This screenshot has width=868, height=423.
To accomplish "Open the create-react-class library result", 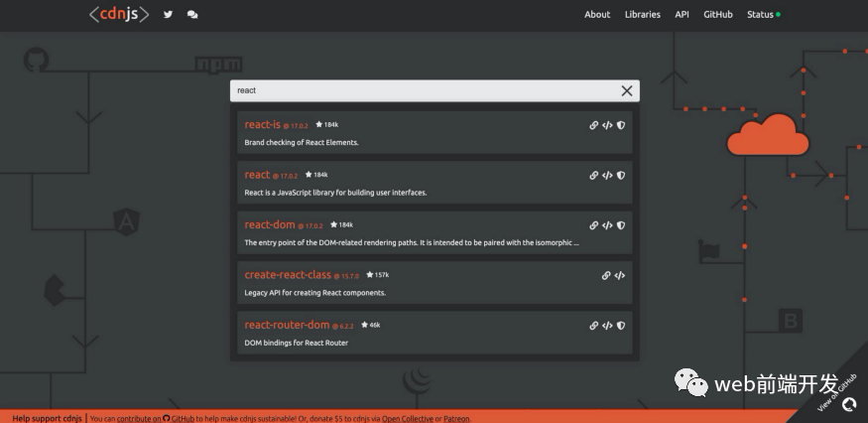I will (288, 274).
